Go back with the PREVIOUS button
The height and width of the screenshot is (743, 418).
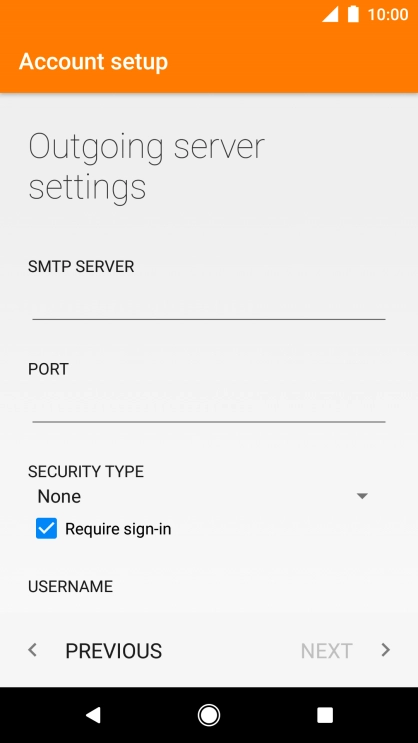coord(114,651)
